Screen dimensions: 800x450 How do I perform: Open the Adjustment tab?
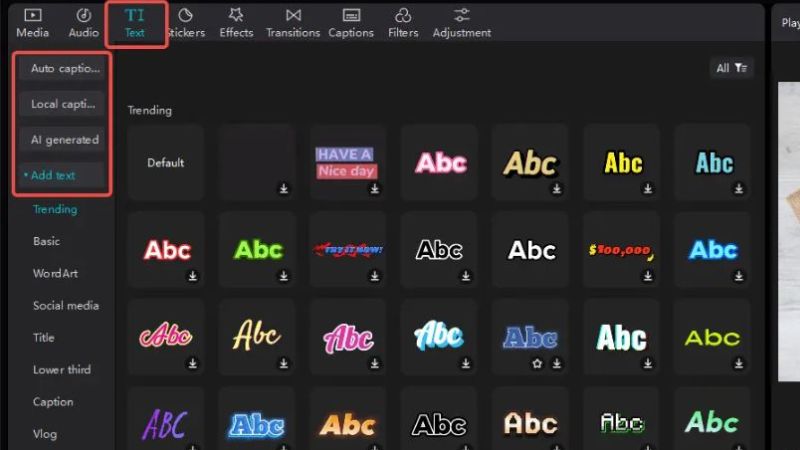click(x=462, y=23)
